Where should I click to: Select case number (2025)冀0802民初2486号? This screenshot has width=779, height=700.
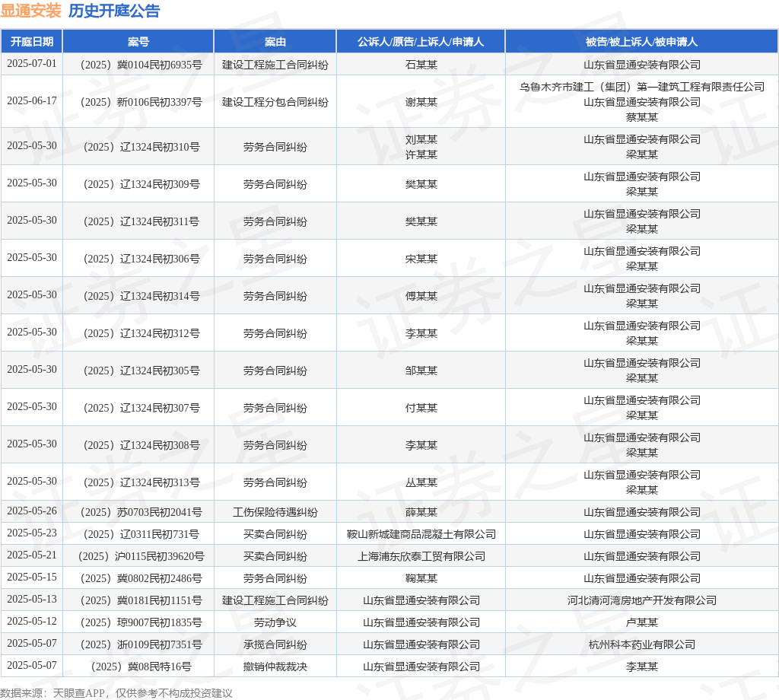[x=139, y=578]
